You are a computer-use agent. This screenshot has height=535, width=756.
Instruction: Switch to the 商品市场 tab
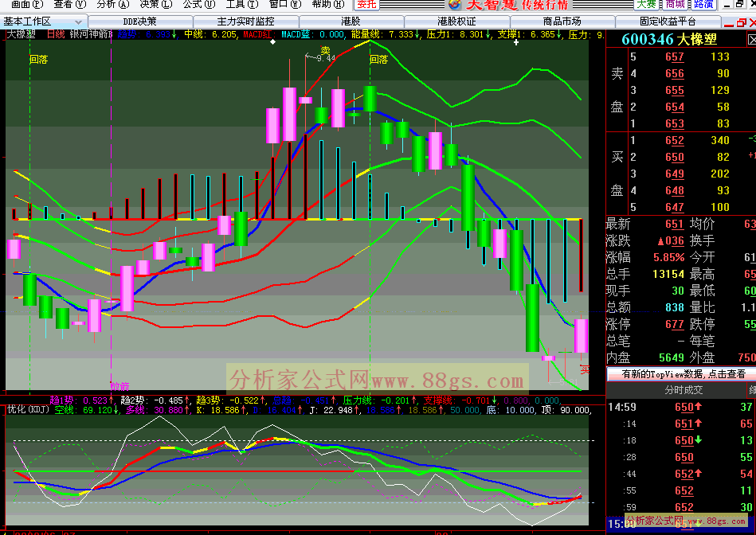(562, 21)
